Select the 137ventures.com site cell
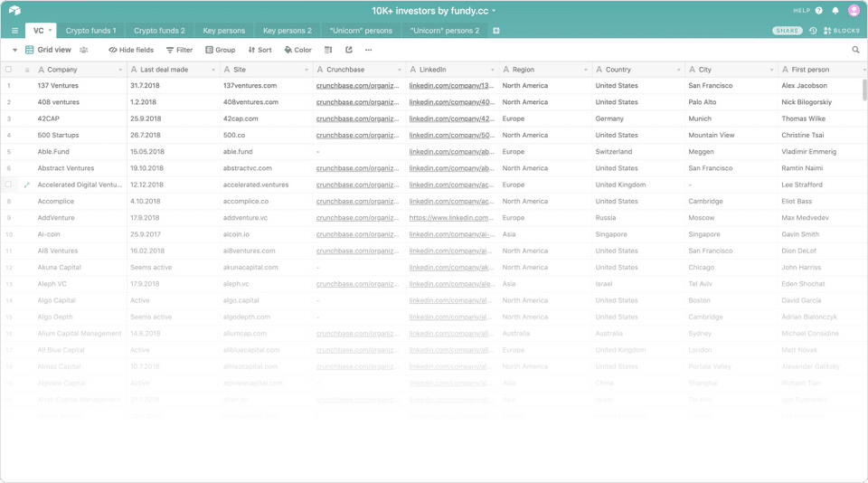This screenshot has height=483, width=868. coord(266,86)
